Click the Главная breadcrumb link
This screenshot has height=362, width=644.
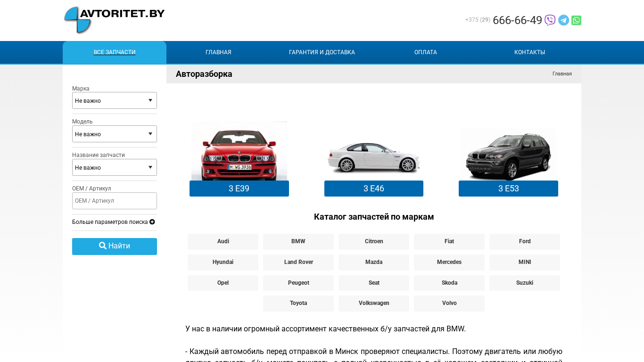(562, 74)
